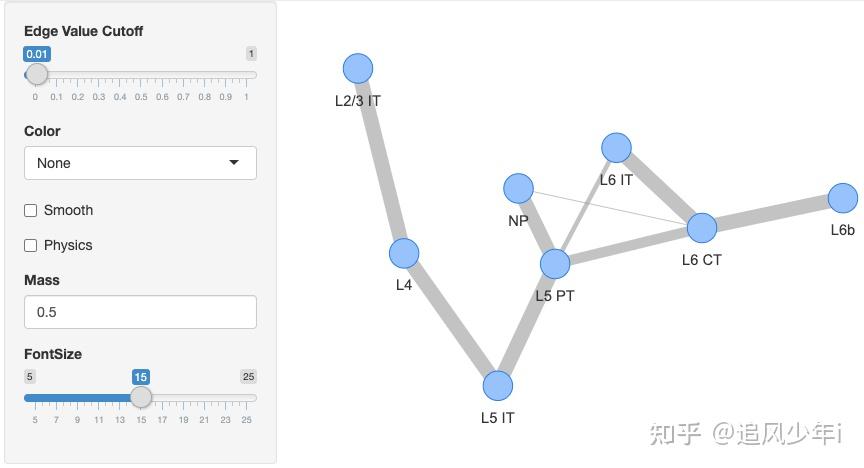Click the Edge Value Cutoff slider handle

tap(37, 74)
